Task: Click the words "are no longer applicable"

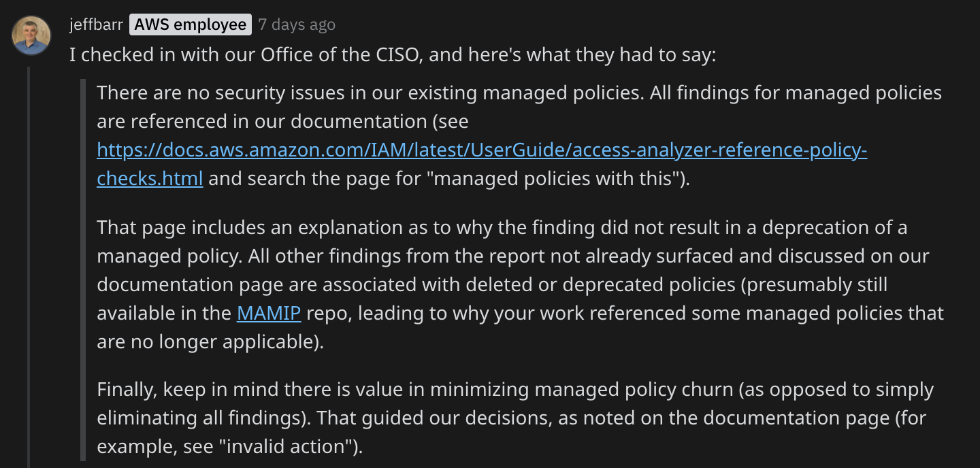Action: 207,342
